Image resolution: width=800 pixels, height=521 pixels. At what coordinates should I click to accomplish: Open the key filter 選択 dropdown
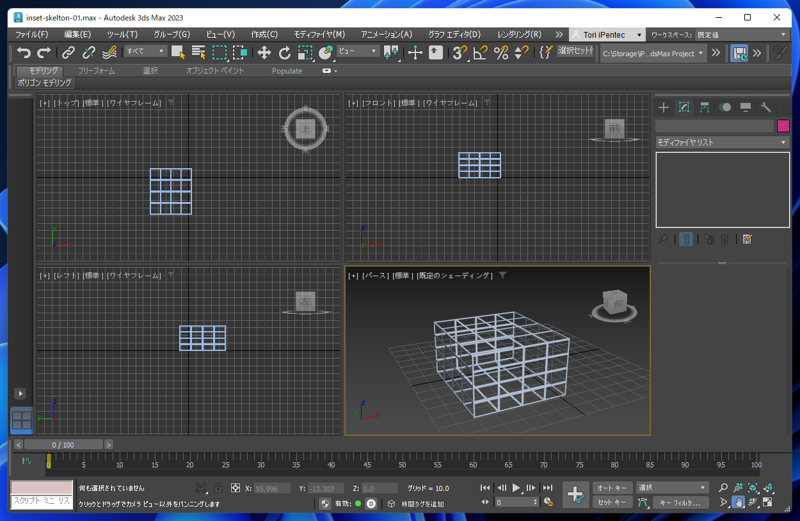pyautogui.click(x=672, y=488)
